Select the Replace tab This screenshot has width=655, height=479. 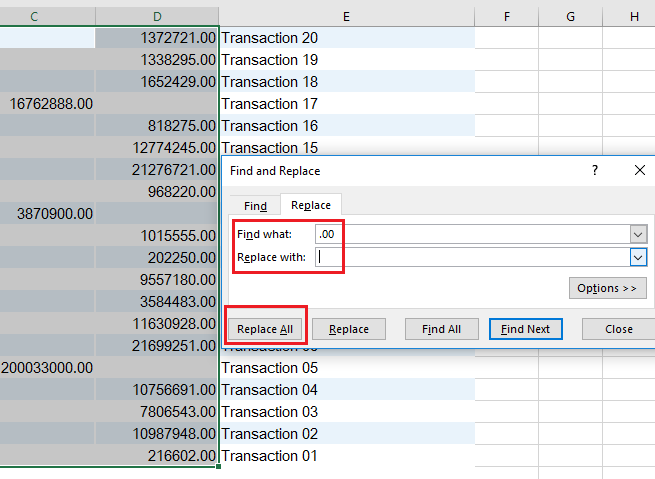coord(311,205)
